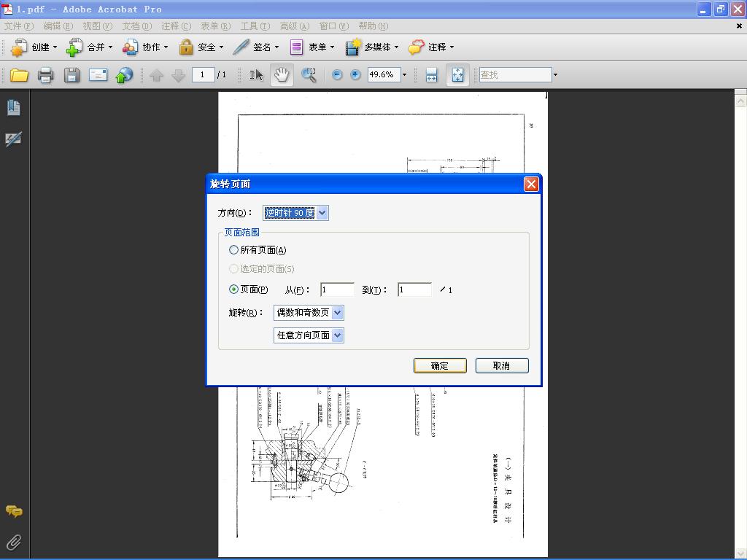The width and height of the screenshot is (747, 560).
Task: Confirm rotation with the 确定 button
Action: click(x=440, y=366)
